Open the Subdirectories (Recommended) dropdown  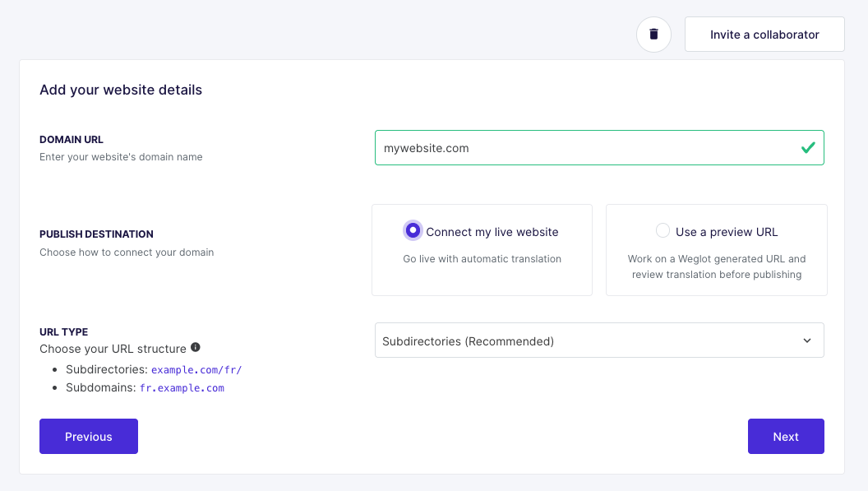click(x=599, y=340)
